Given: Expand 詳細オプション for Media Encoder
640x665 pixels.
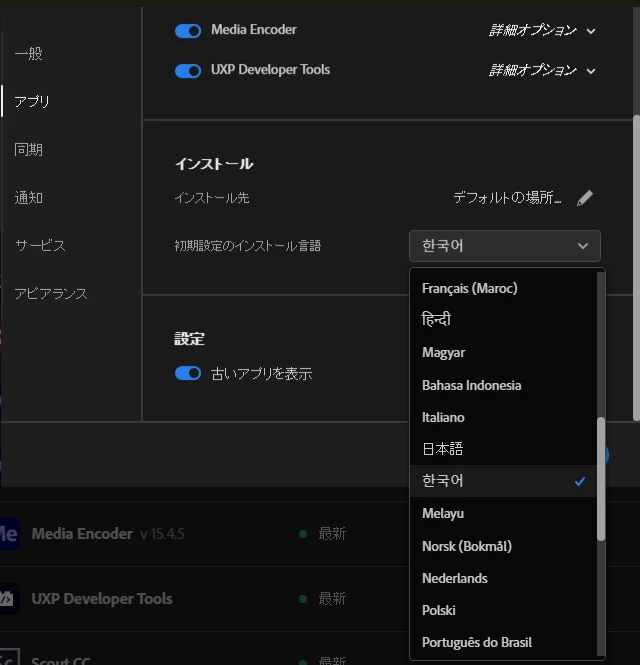Looking at the screenshot, I should (542, 31).
